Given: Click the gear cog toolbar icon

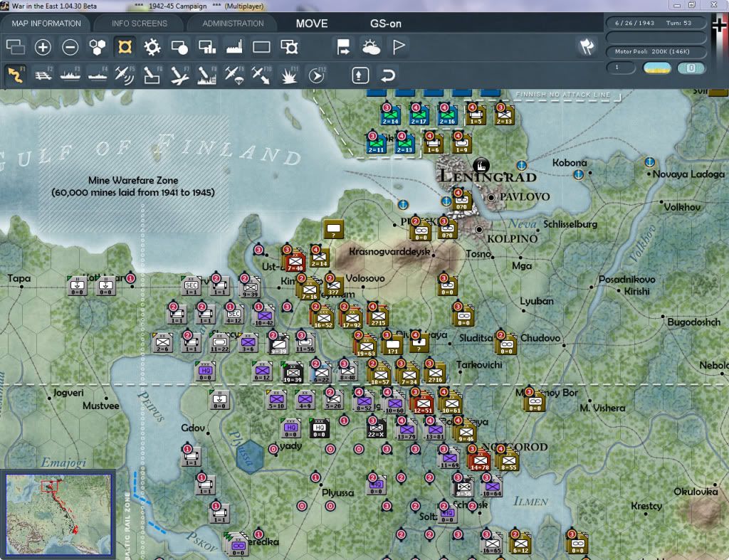Looking at the screenshot, I should 152,47.
